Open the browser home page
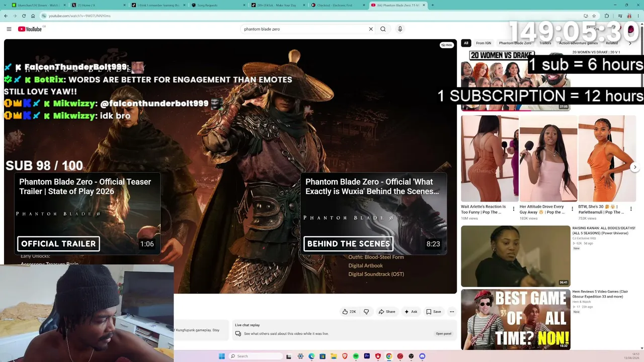 [33, 16]
